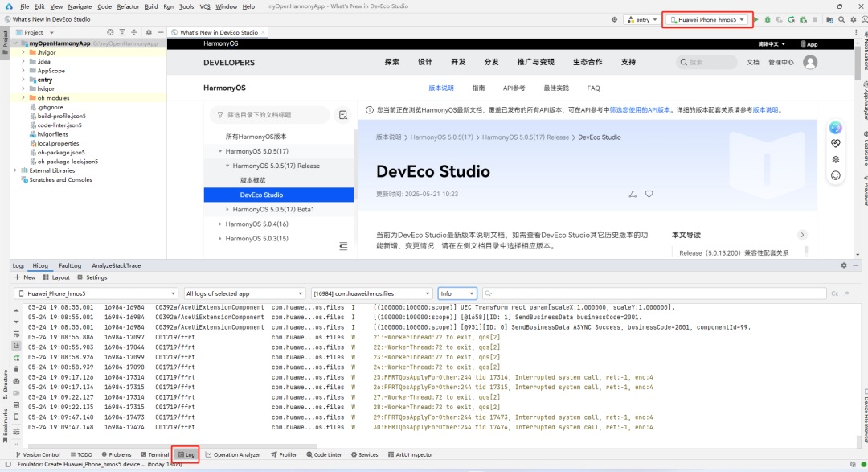This screenshot has width=868, height=472.
Task: Click the 筛选目录下的文档标题 filter field
Action: [269, 115]
